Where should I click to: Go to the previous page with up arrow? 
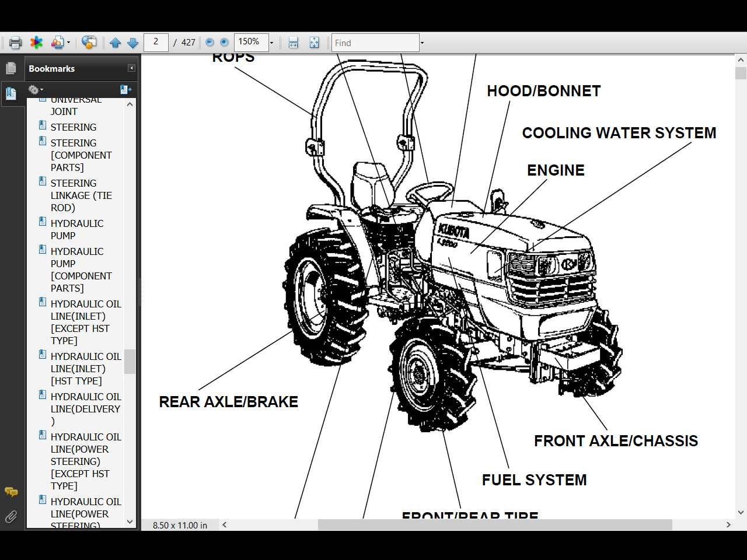click(x=116, y=42)
